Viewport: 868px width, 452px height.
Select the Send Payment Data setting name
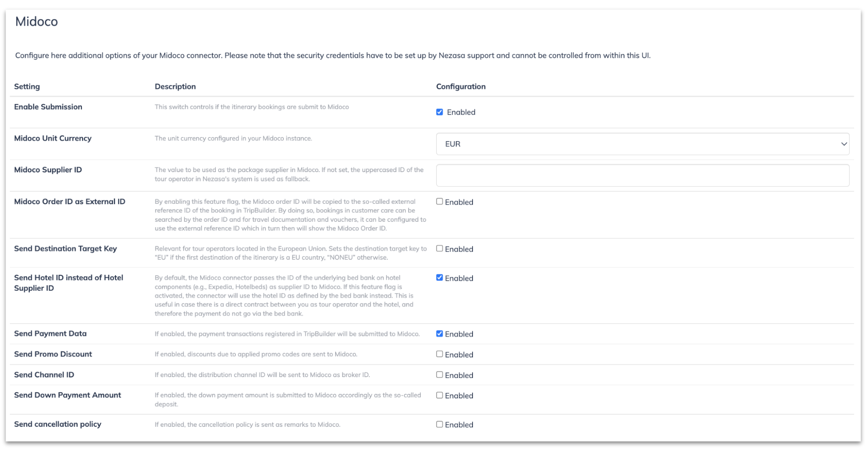pyautogui.click(x=51, y=333)
